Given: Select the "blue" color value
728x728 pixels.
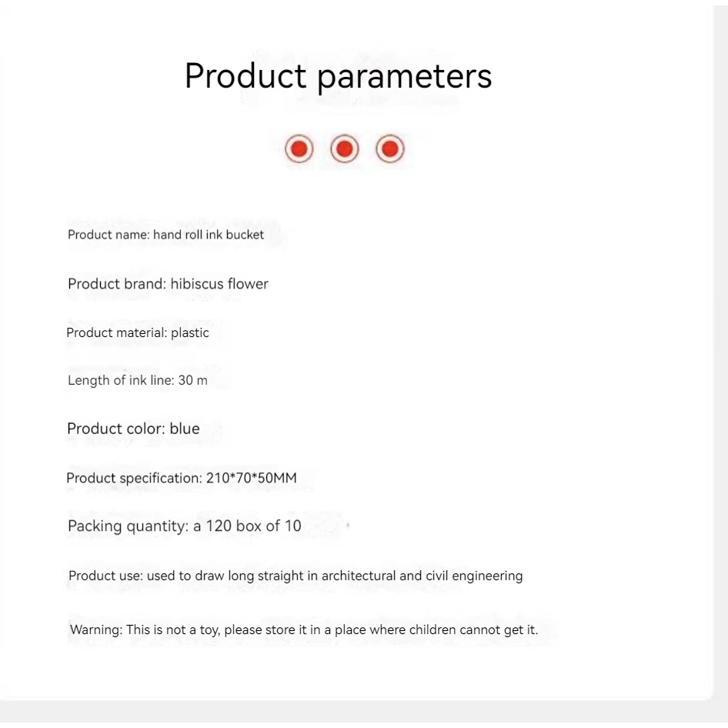Looking at the screenshot, I should tap(185, 429).
